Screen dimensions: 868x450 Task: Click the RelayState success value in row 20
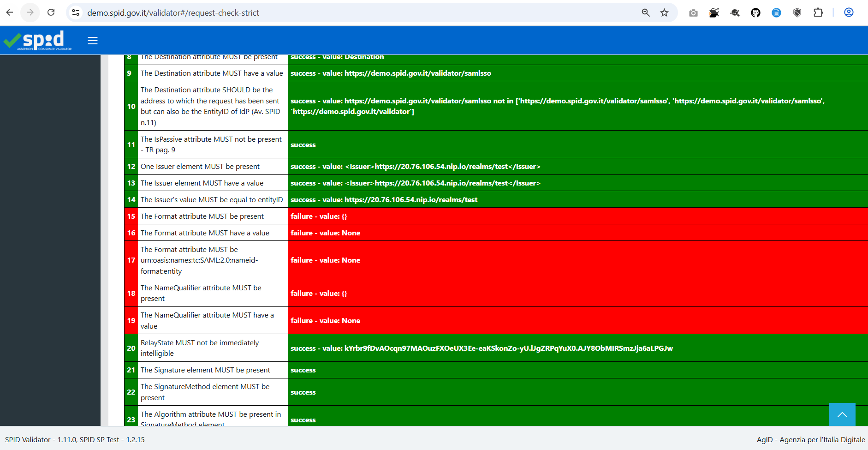click(x=481, y=348)
